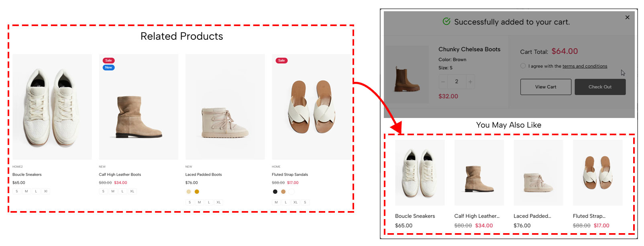Select size M for Fluted Strap Sandals

tap(276, 202)
